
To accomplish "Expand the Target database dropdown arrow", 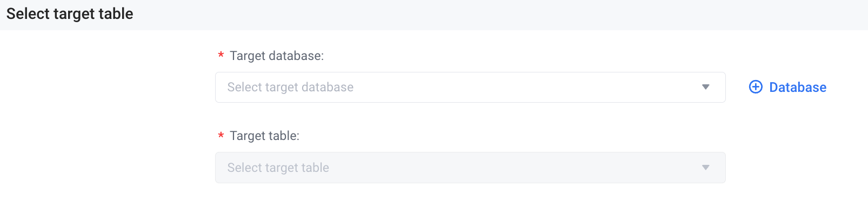I will [705, 87].
